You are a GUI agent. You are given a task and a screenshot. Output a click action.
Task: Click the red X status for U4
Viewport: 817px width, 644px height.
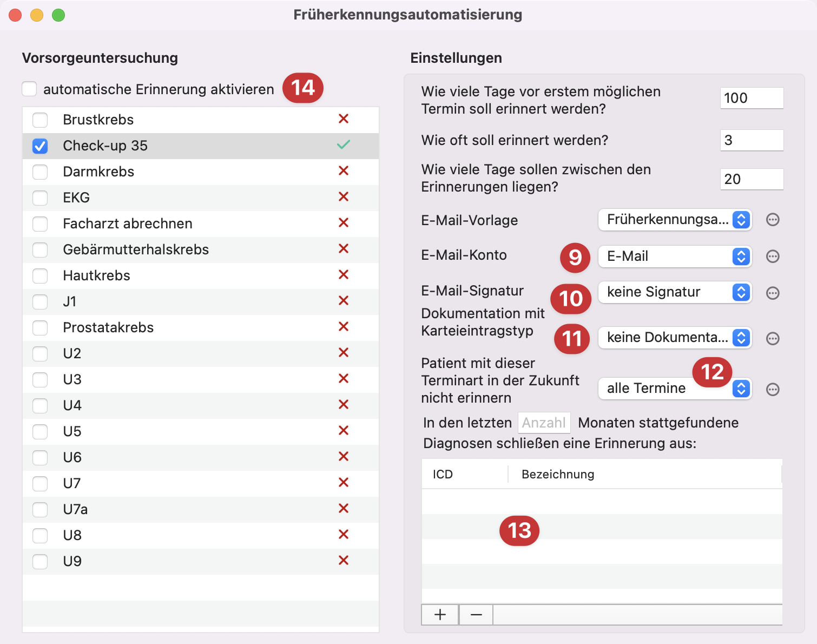tap(343, 404)
